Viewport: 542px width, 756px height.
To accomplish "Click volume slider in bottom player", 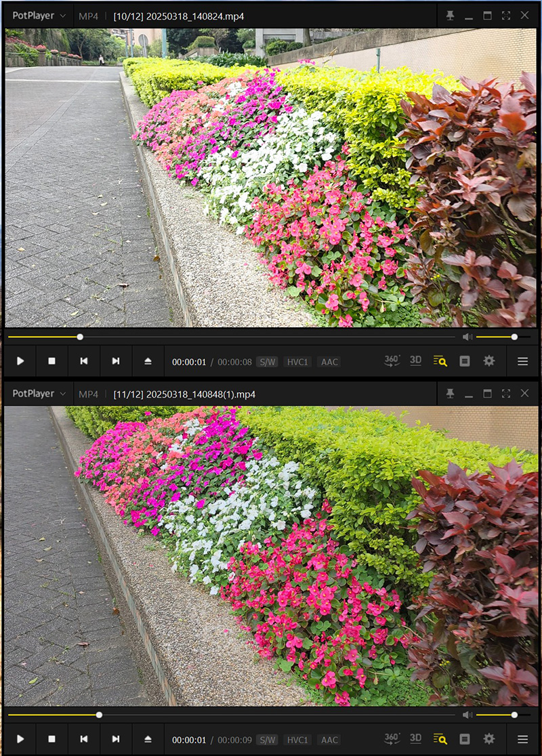I will pyautogui.click(x=503, y=715).
